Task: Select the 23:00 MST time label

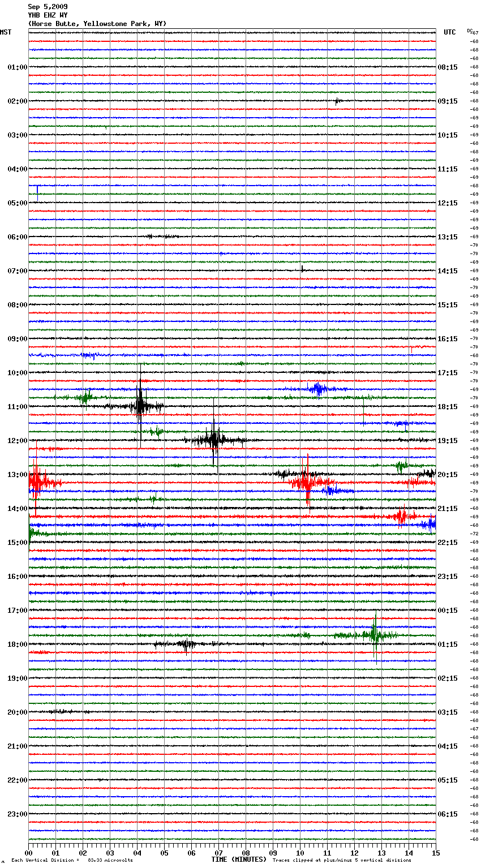Action: coord(18,814)
